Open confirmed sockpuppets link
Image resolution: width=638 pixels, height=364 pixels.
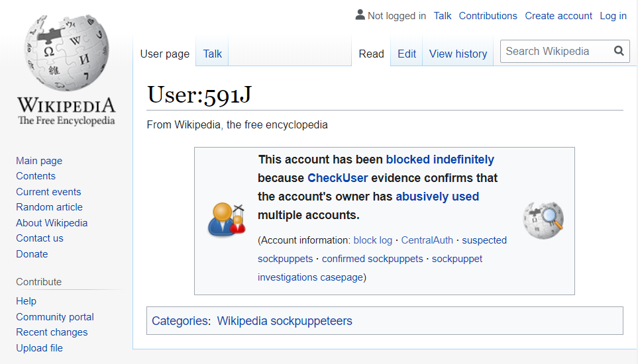372,259
